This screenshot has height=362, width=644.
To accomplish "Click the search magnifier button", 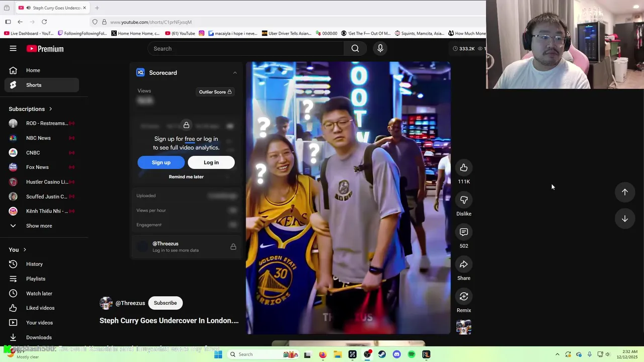I will click(x=355, y=48).
